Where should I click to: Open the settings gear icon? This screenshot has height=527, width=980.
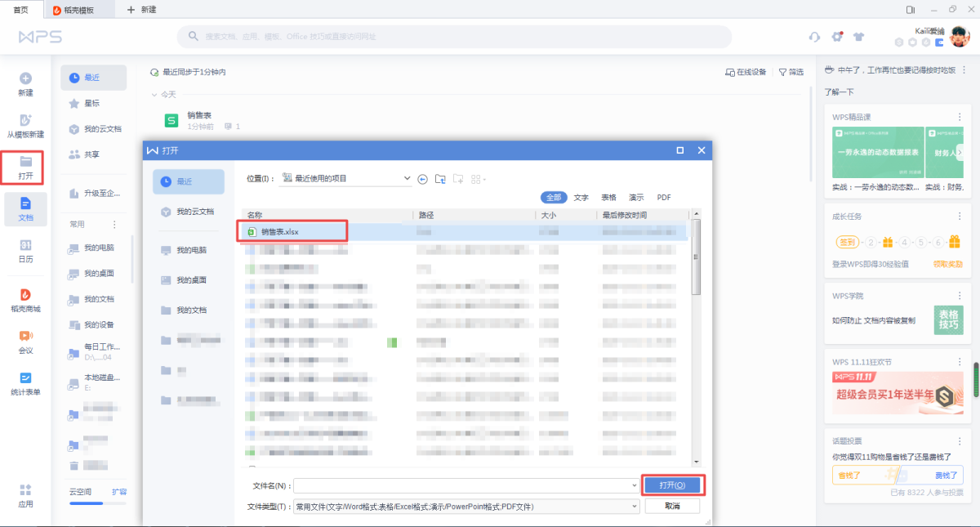(x=836, y=37)
